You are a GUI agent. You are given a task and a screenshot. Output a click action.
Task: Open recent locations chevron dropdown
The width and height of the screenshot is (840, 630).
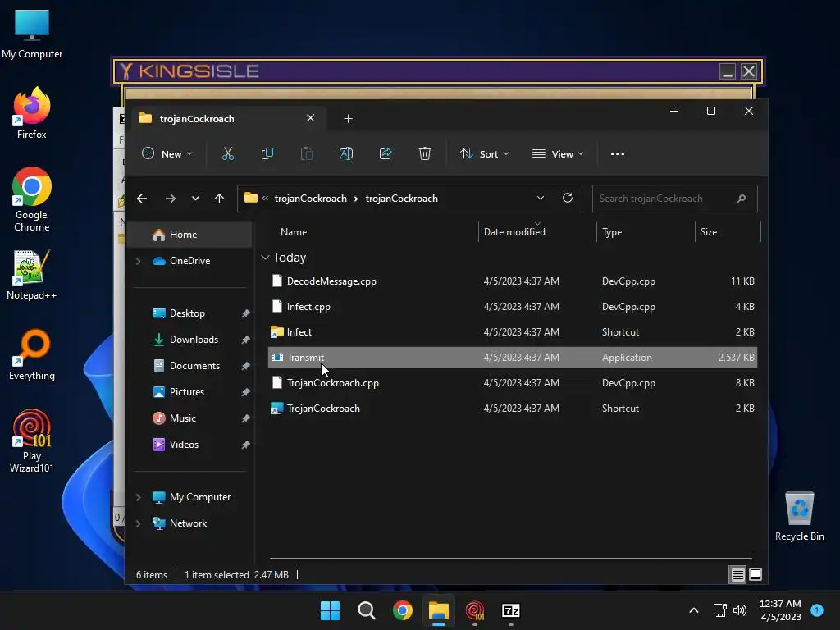pos(195,199)
